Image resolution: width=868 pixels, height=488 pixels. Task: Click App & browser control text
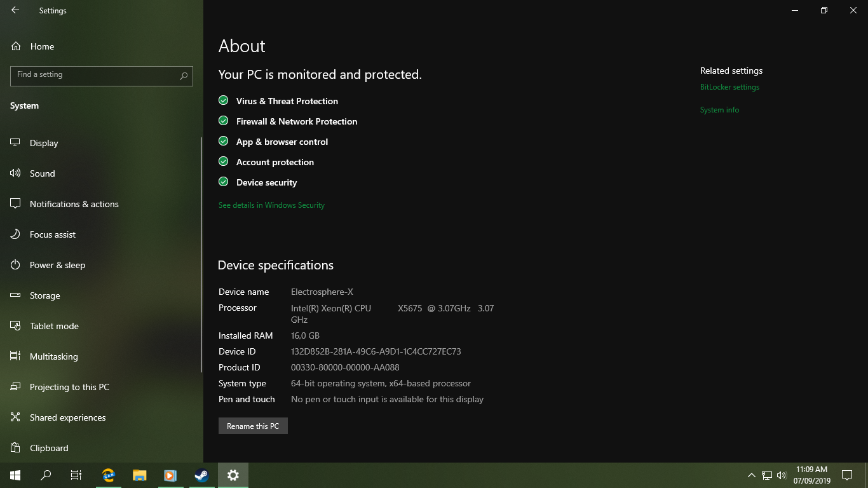(282, 142)
